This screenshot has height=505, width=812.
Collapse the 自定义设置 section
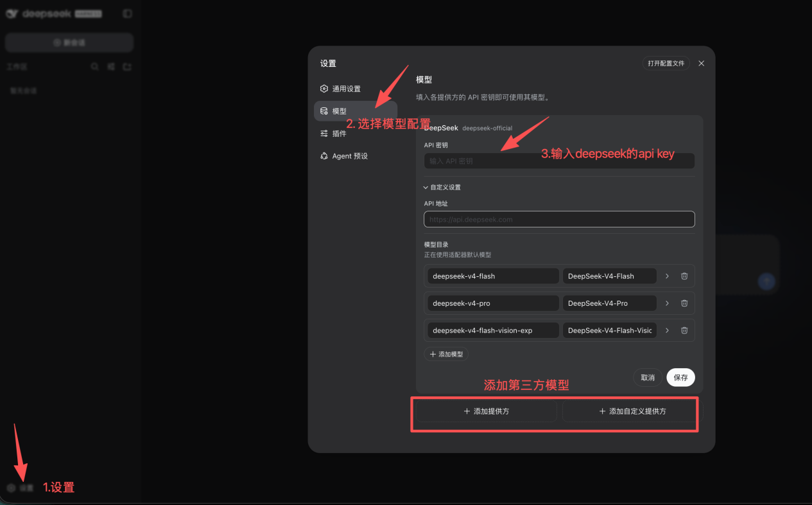(x=442, y=188)
